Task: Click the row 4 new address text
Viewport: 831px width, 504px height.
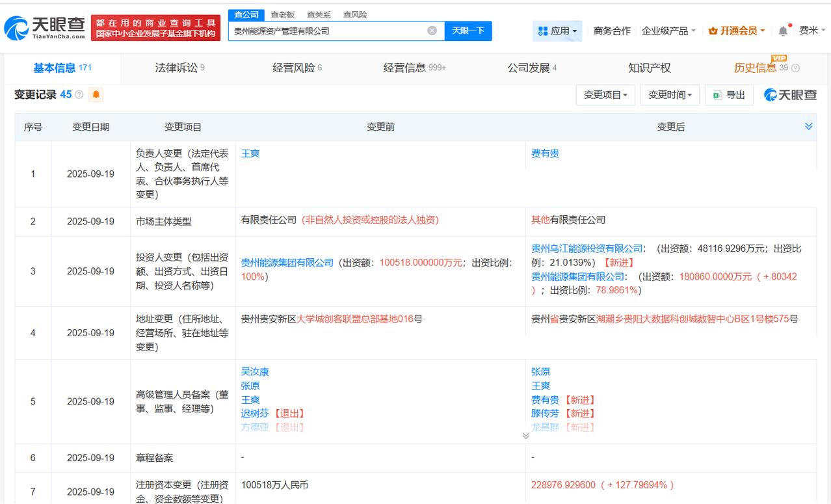Action: tap(665, 319)
